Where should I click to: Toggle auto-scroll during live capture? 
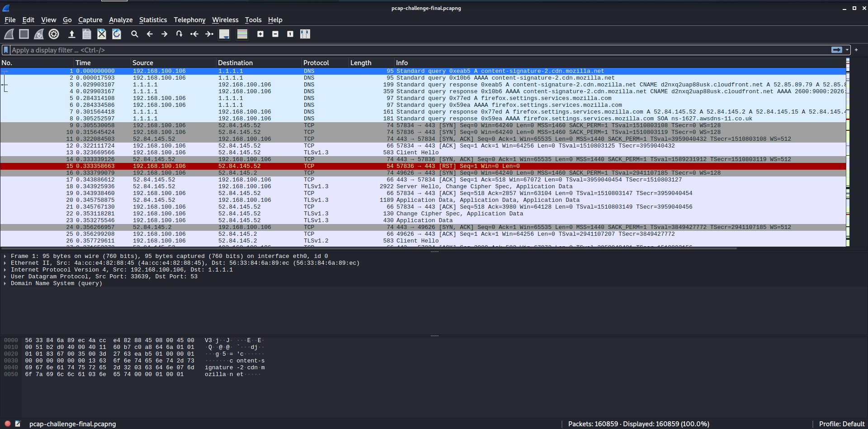click(224, 34)
